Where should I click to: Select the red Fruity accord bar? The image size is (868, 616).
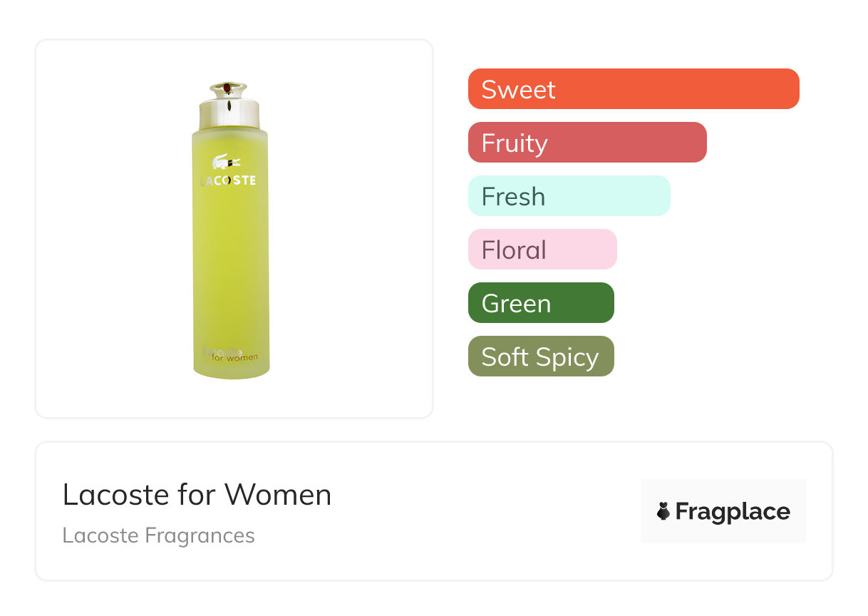click(x=587, y=143)
